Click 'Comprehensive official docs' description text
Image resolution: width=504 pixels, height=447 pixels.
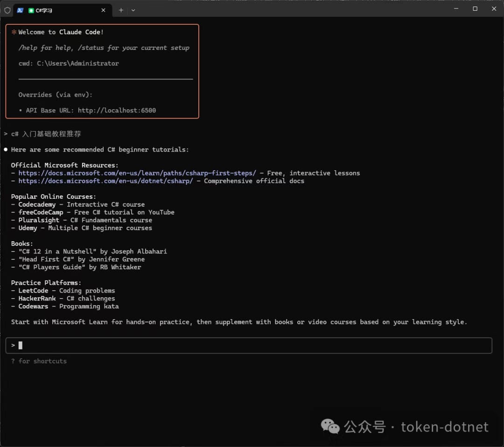click(254, 181)
